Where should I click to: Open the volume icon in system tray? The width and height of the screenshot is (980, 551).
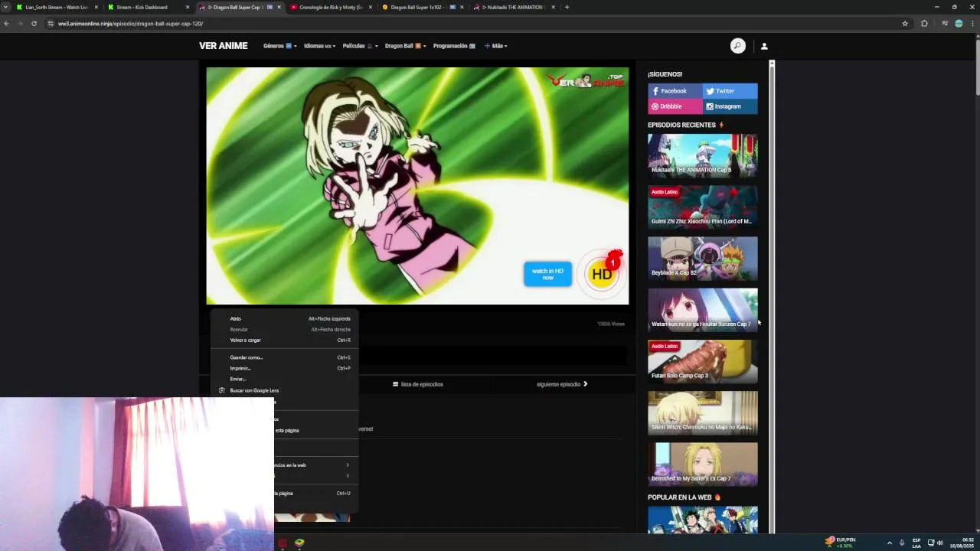pos(939,543)
